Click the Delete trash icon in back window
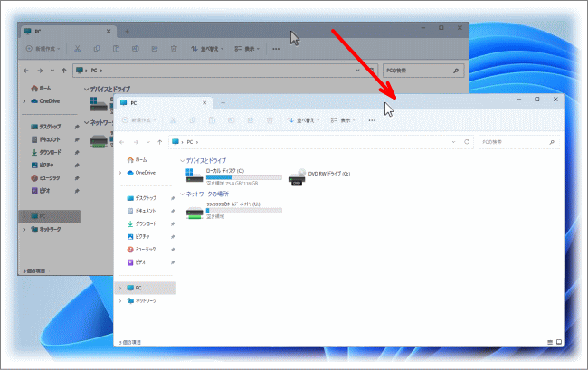Viewport: 588px width, 370px height. 174,49
